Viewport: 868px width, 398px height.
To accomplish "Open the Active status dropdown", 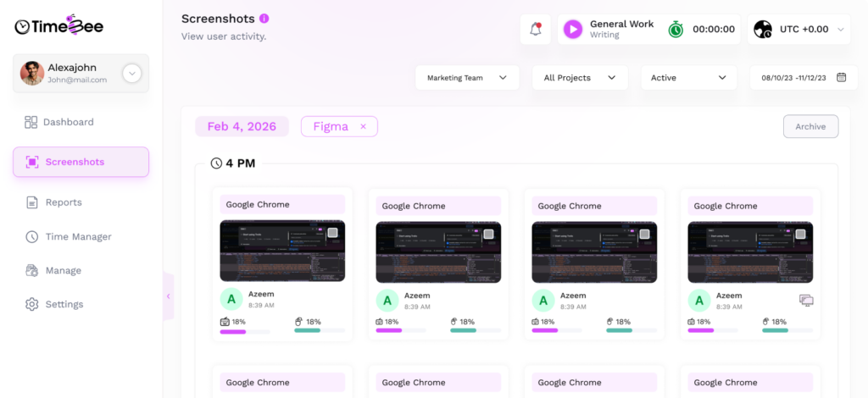I will coord(688,78).
